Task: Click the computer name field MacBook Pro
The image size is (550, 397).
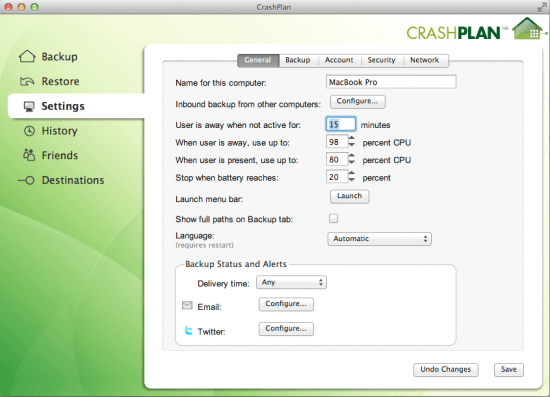Action: (x=391, y=82)
